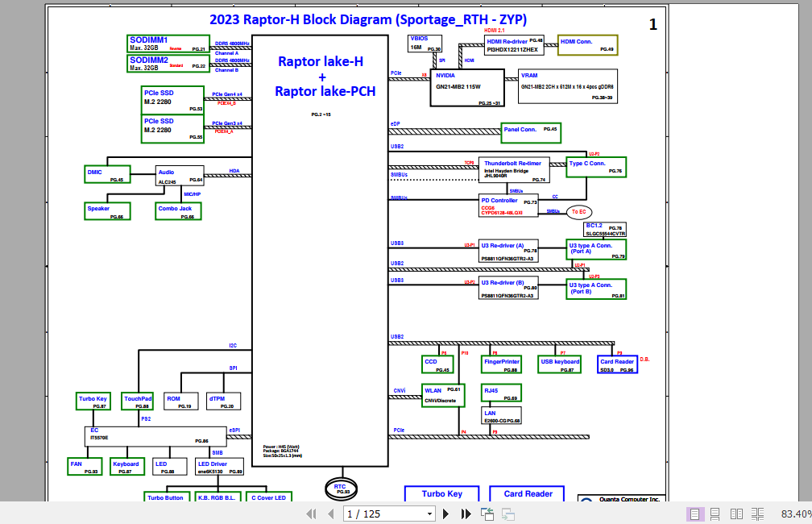The width and height of the screenshot is (812, 524).
Task: Click the LED PG.88 block
Action: point(170,467)
